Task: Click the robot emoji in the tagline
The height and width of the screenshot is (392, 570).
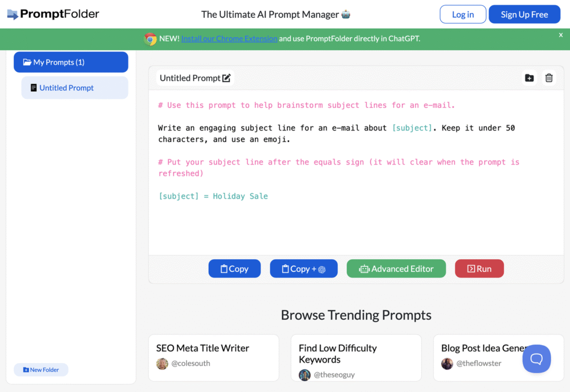Action: [x=346, y=14]
